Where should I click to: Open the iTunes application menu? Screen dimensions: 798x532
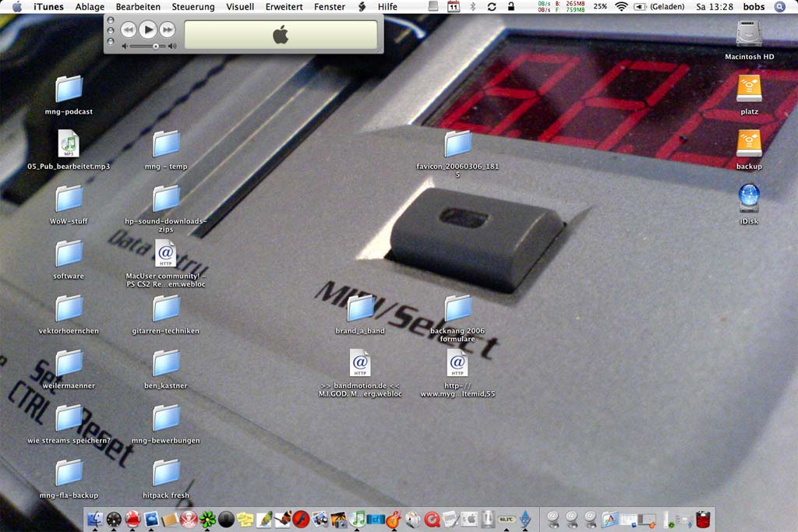coord(49,6)
